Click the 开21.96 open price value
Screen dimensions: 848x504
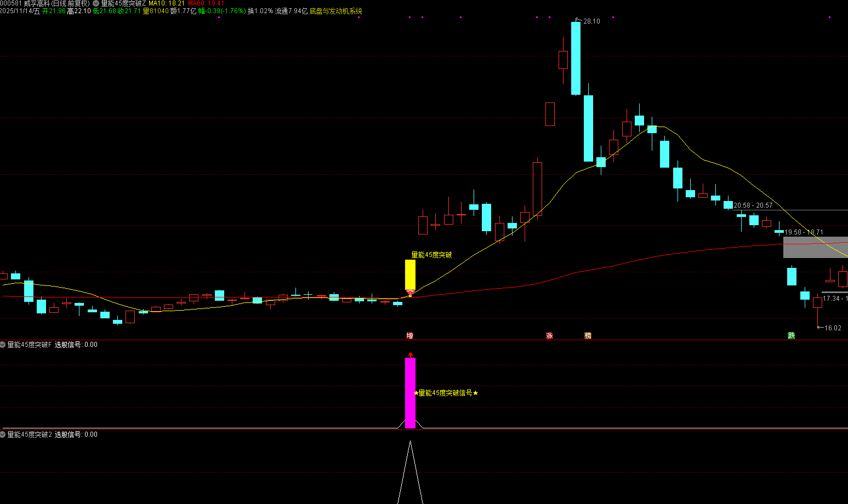[54, 11]
